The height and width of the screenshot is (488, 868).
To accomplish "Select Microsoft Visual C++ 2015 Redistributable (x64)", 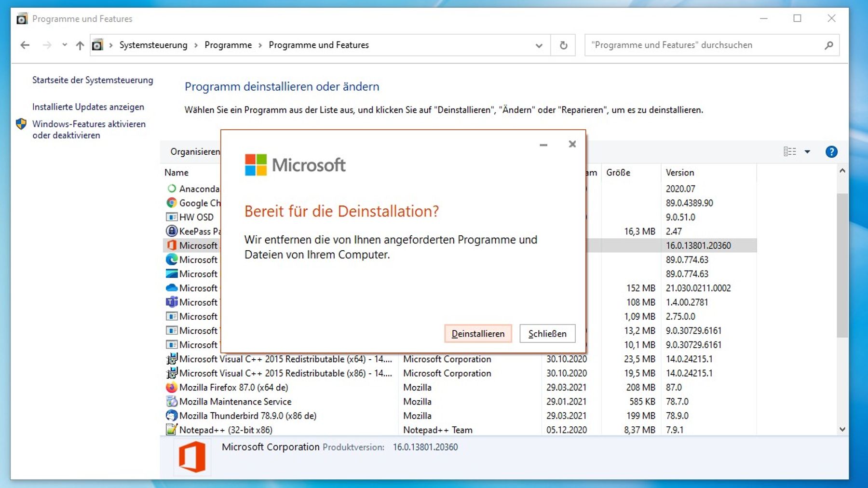I will [285, 359].
